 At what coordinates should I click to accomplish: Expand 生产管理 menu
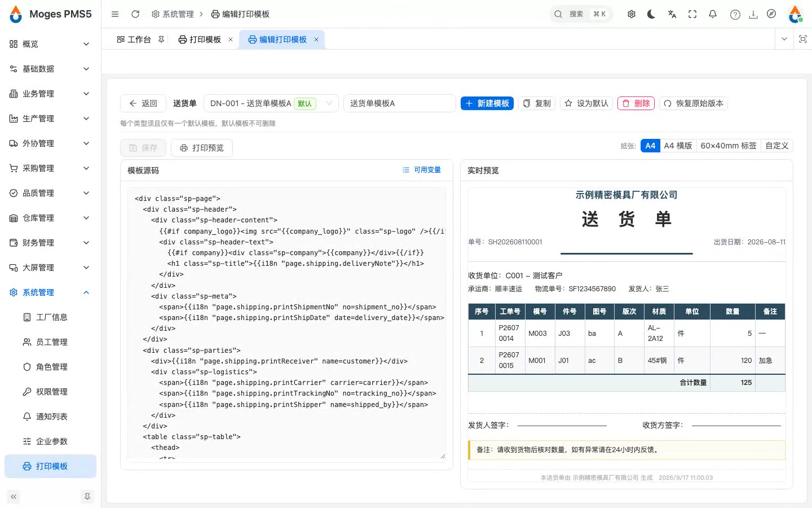50,119
